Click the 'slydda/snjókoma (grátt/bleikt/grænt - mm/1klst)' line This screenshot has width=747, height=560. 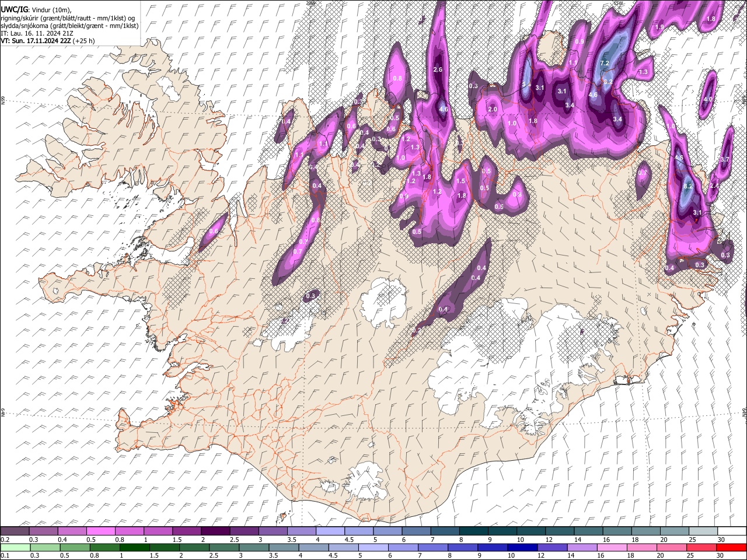(x=69, y=26)
